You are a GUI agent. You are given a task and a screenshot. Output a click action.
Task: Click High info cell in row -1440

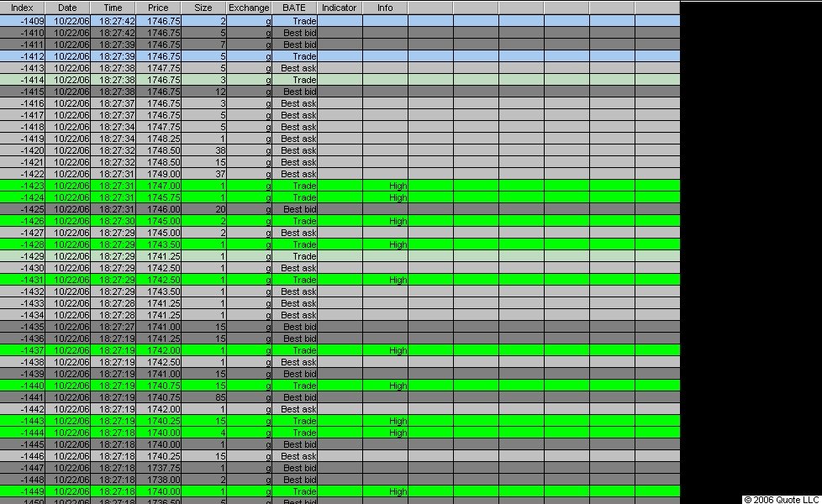385,386
